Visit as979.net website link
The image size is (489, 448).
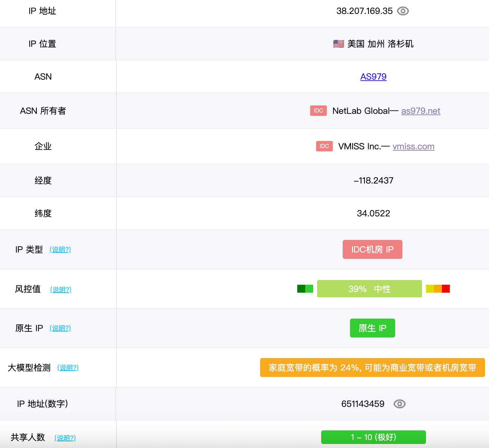(421, 111)
